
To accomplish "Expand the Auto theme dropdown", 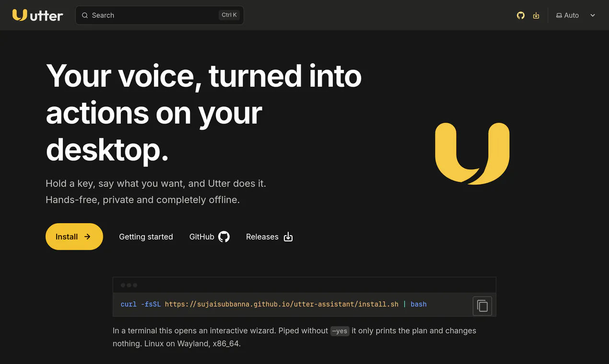I will [x=575, y=15].
